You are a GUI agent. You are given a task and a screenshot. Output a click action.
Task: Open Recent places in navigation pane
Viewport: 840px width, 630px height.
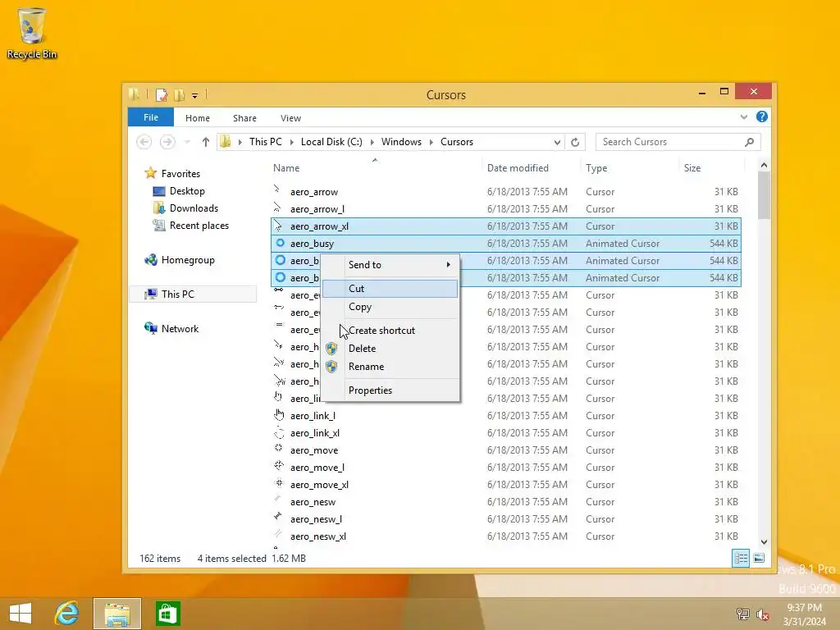(x=199, y=226)
